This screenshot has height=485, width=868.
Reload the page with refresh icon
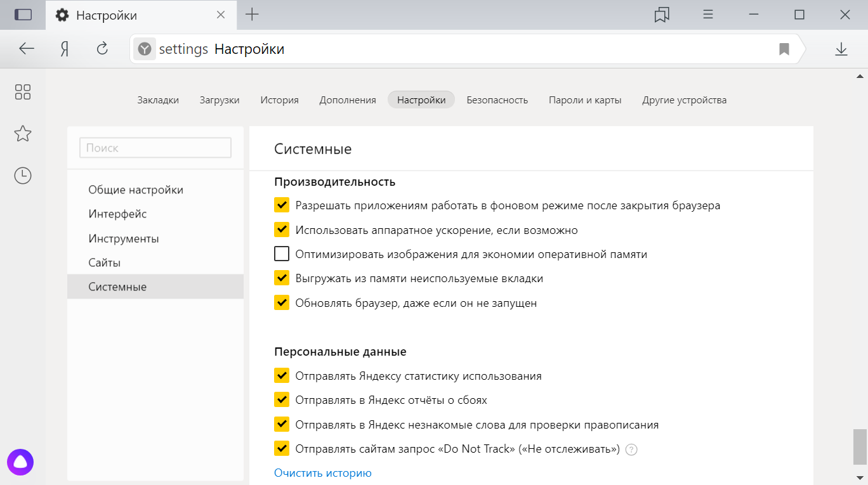(x=102, y=49)
